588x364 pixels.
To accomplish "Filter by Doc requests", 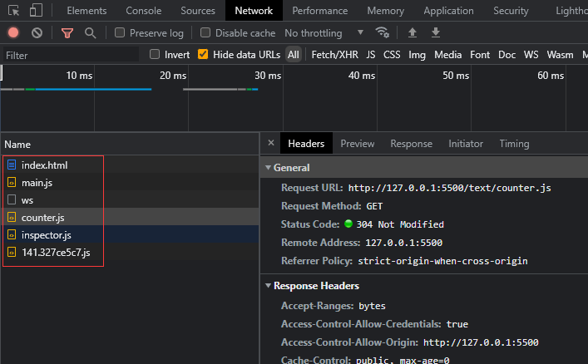I will (x=506, y=55).
